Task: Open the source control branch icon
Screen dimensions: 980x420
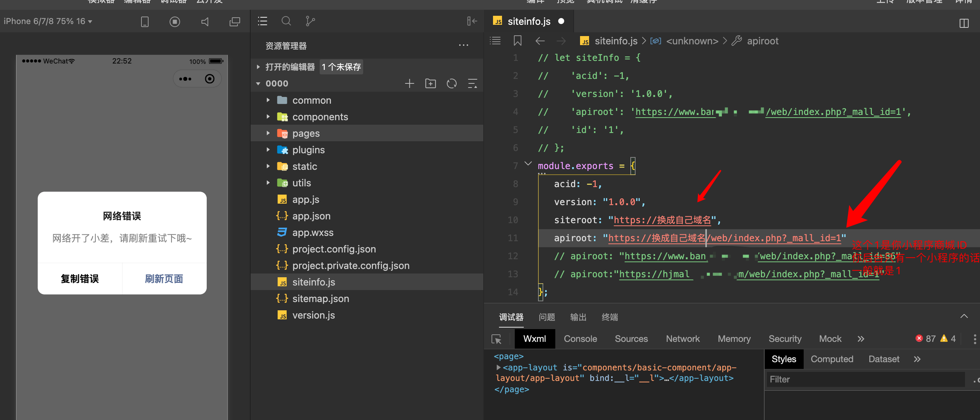Action: [310, 21]
